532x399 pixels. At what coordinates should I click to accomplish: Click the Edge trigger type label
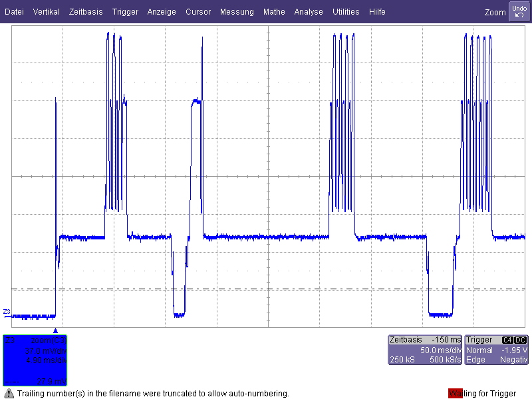coord(475,360)
